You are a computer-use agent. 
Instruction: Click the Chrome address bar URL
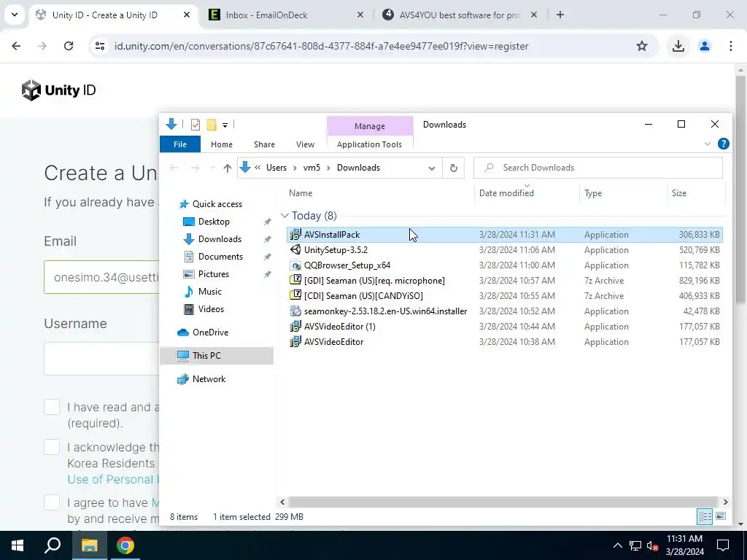[322, 46]
